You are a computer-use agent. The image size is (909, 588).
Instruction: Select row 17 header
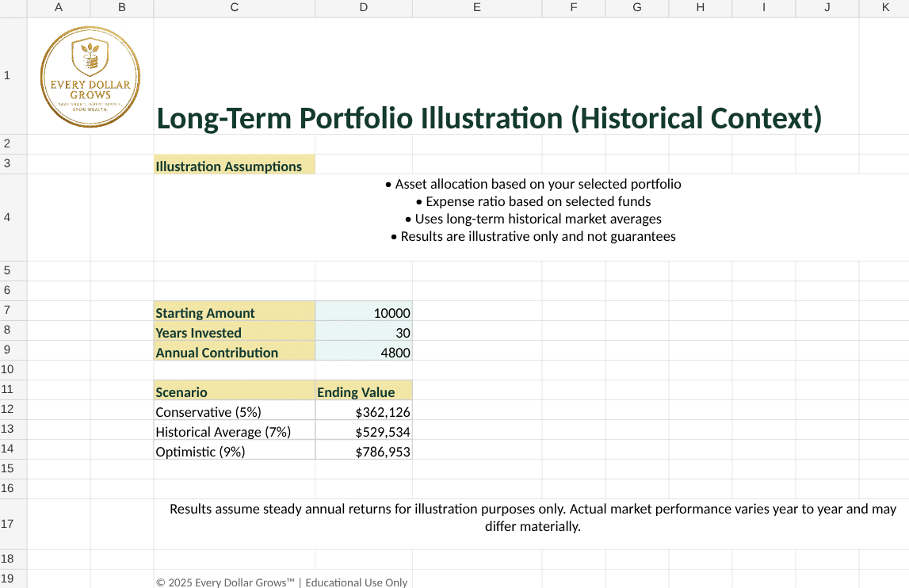point(13,525)
